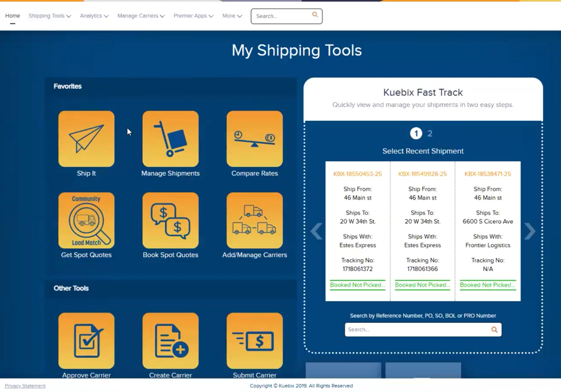Go to the Home tab

[x=13, y=16]
